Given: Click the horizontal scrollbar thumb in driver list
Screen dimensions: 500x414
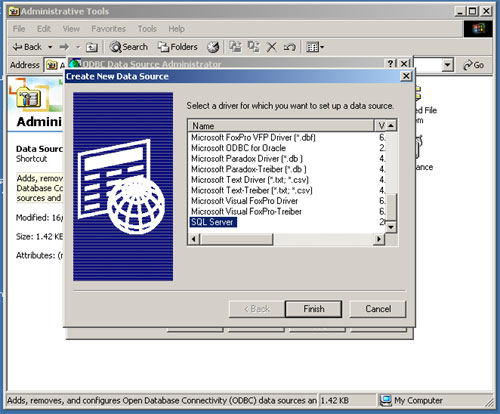Looking at the screenshot, I should [237, 239].
